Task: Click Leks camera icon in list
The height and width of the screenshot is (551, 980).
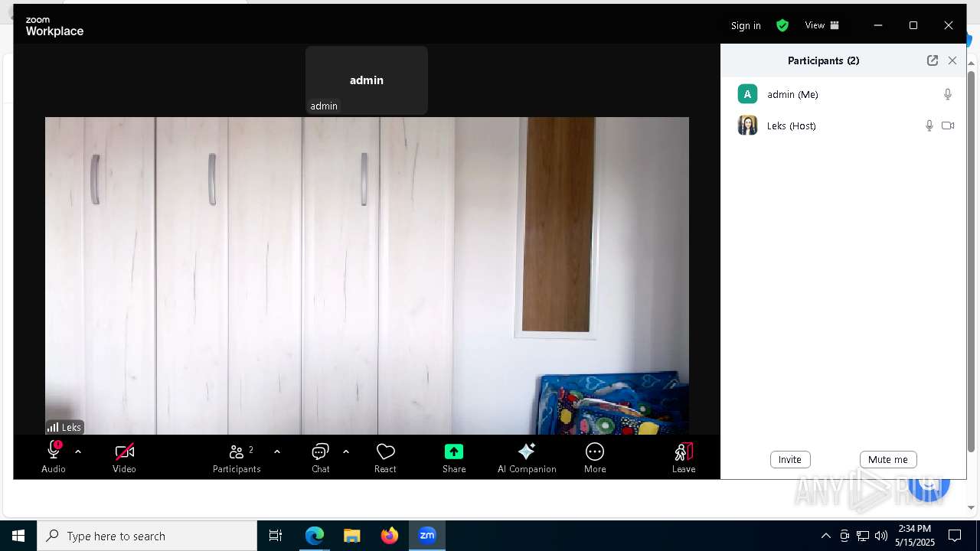Action: click(x=948, y=126)
